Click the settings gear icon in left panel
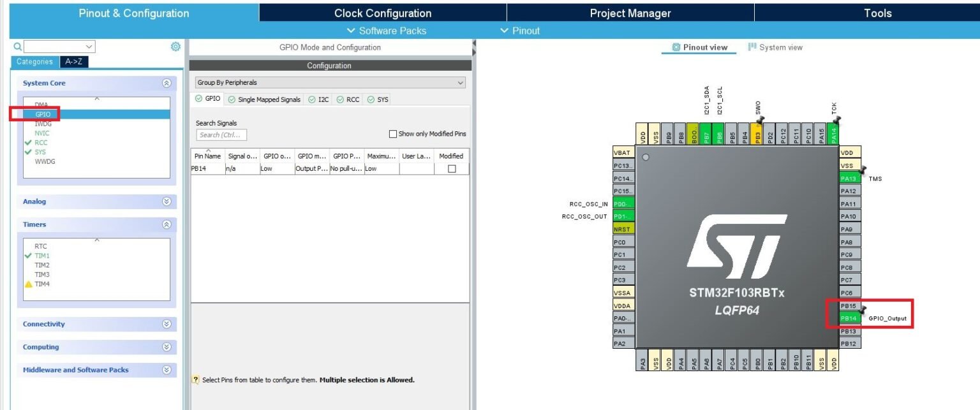Screen dimensions: 980x410 [x=175, y=47]
